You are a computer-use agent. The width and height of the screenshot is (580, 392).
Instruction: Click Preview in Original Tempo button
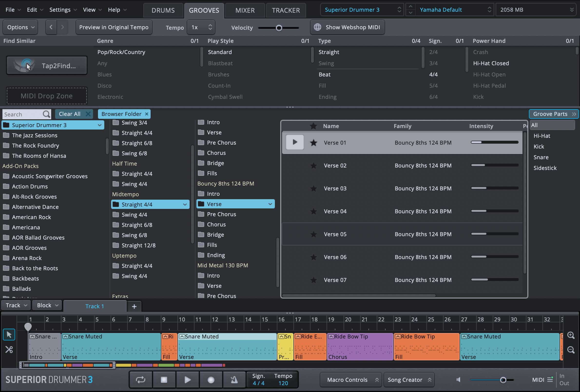tap(114, 27)
